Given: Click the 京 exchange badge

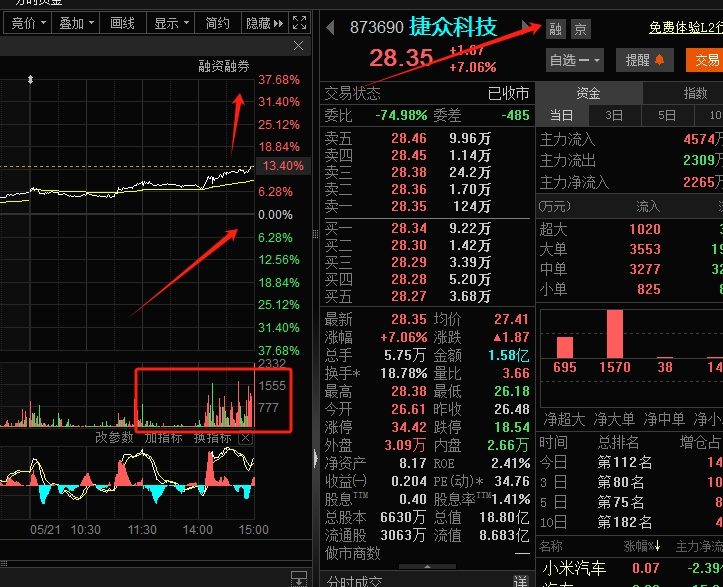Looking at the screenshot, I should click(x=581, y=29).
